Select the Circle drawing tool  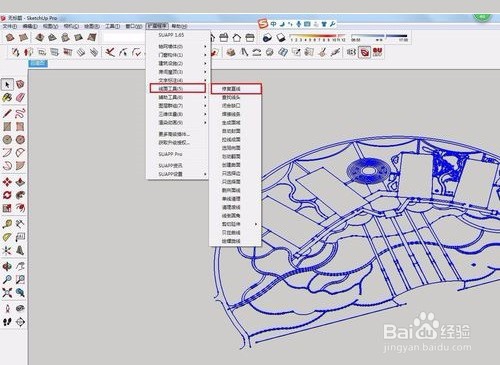coord(7,139)
